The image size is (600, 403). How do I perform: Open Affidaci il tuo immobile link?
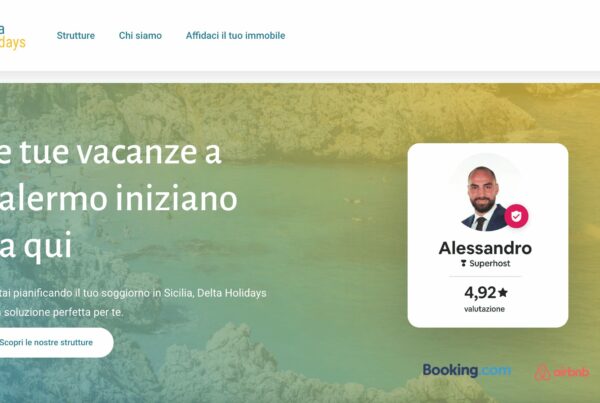[x=235, y=36]
